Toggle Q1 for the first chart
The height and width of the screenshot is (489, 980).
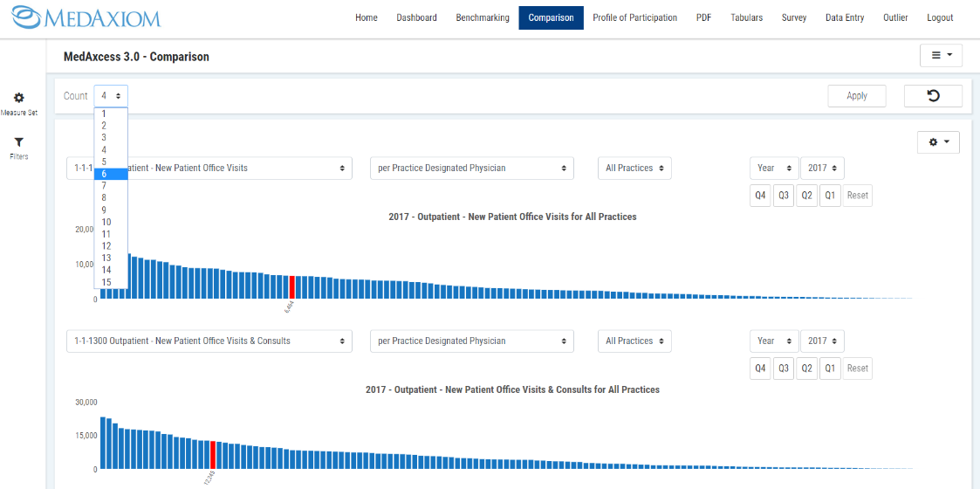830,195
